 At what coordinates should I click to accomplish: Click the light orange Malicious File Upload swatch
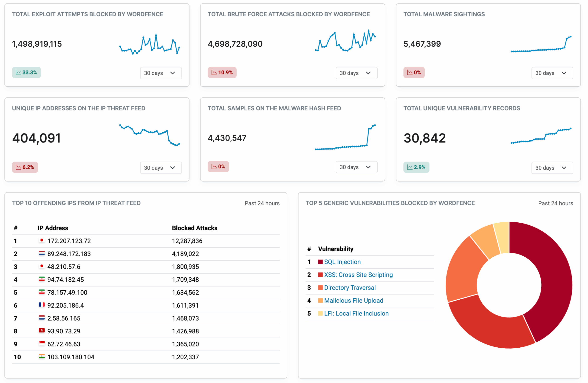point(320,301)
